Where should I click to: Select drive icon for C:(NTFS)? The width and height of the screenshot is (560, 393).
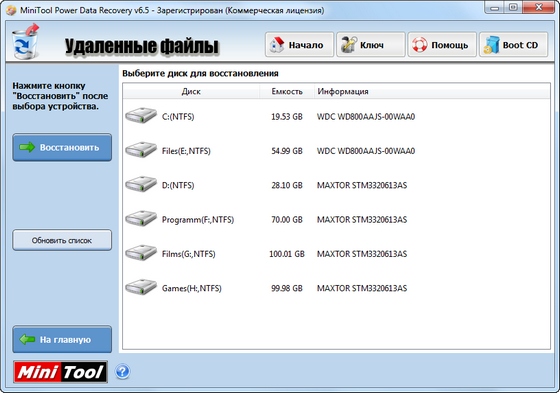click(141, 116)
